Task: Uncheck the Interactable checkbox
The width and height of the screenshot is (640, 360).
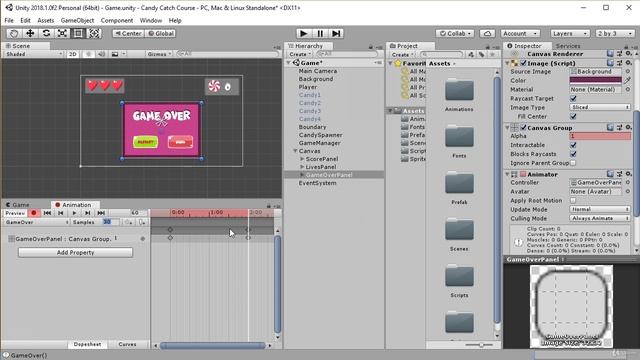Action: tap(573, 145)
